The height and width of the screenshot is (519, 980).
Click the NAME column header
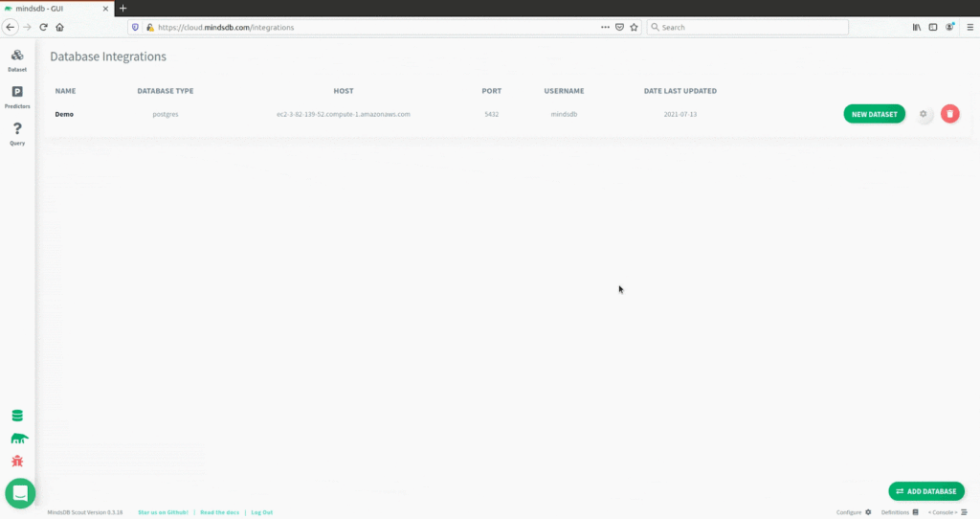[65, 91]
